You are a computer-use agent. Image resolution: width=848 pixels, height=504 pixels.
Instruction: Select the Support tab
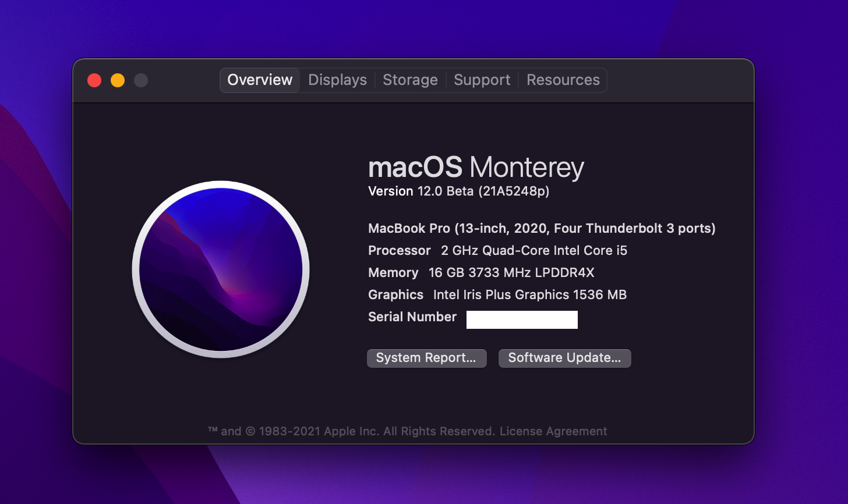click(482, 80)
